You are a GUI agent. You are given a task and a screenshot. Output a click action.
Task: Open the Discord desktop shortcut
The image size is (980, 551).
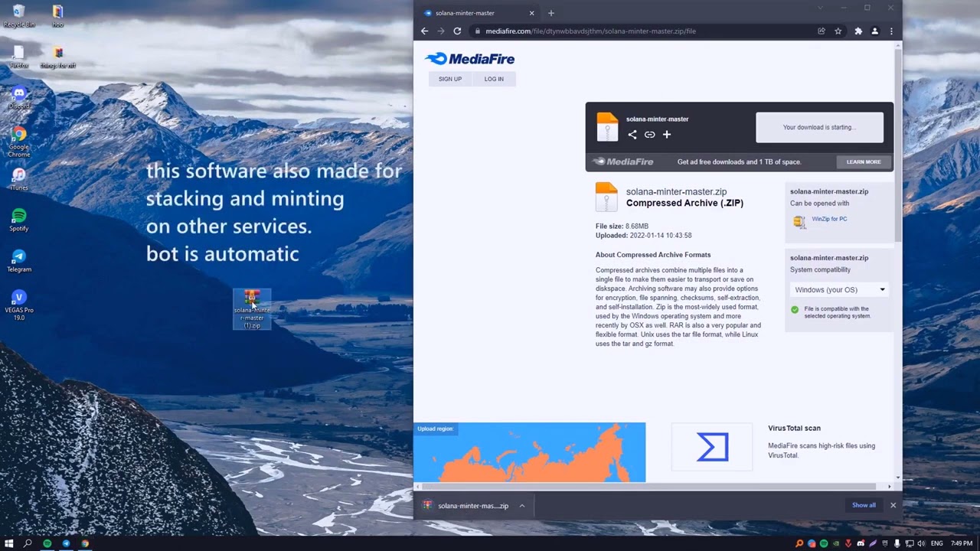tap(19, 97)
